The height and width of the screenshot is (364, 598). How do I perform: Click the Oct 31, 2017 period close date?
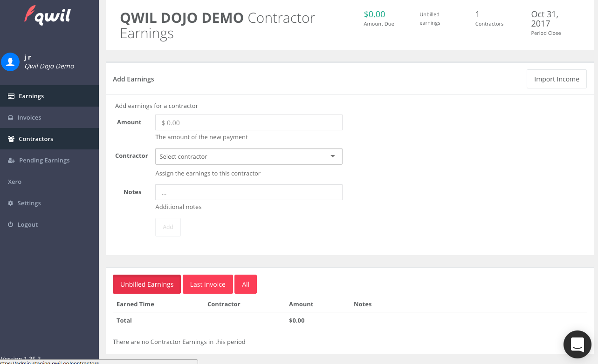545,19
